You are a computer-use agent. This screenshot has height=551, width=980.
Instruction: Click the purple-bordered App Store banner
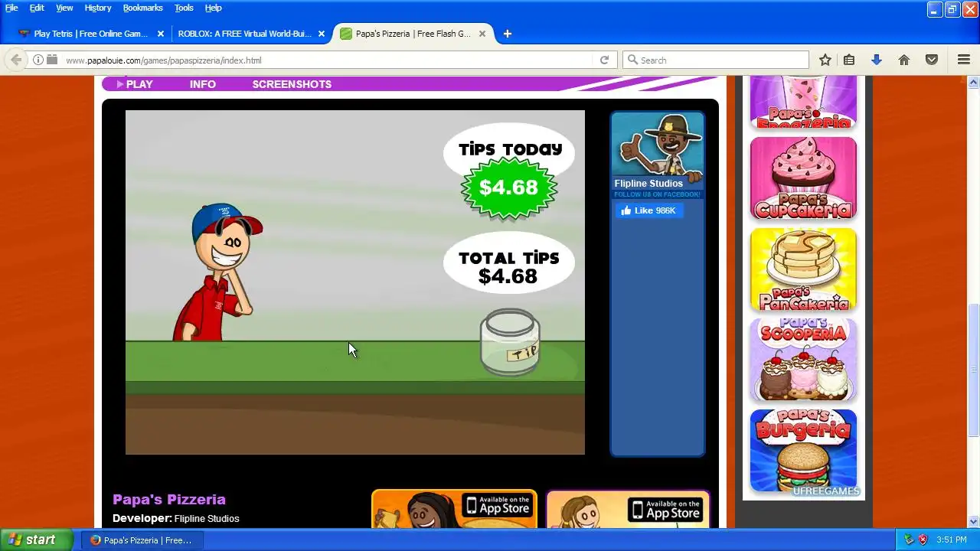(x=628, y=509)
